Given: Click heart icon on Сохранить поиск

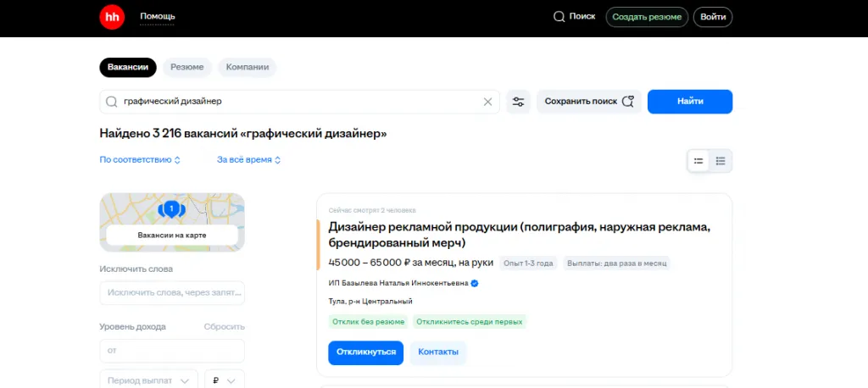Looking at the screenshot, I should [x=628, y=102].
